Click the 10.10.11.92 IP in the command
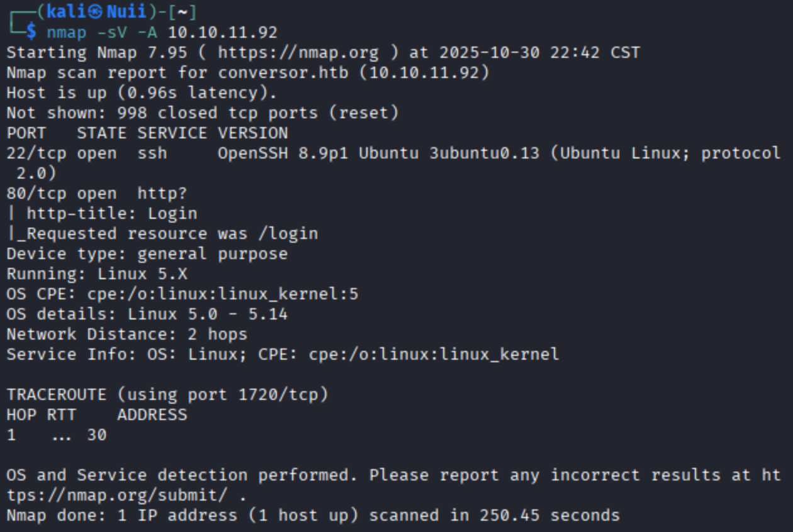This screenshot has width=793, height=532. [x=223, y=32]
